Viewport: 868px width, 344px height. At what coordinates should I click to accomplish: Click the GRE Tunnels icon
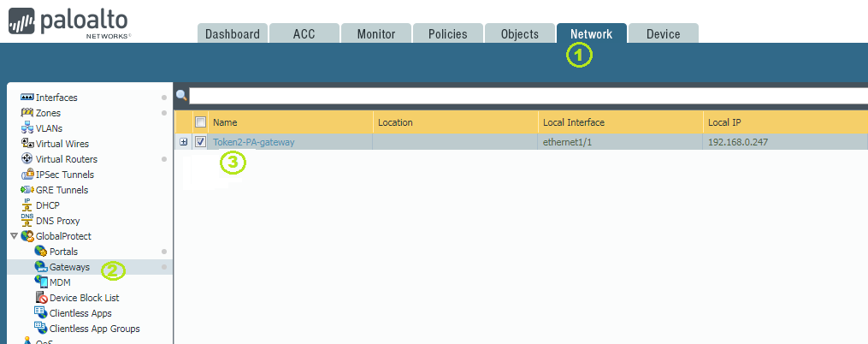point(27,190)
